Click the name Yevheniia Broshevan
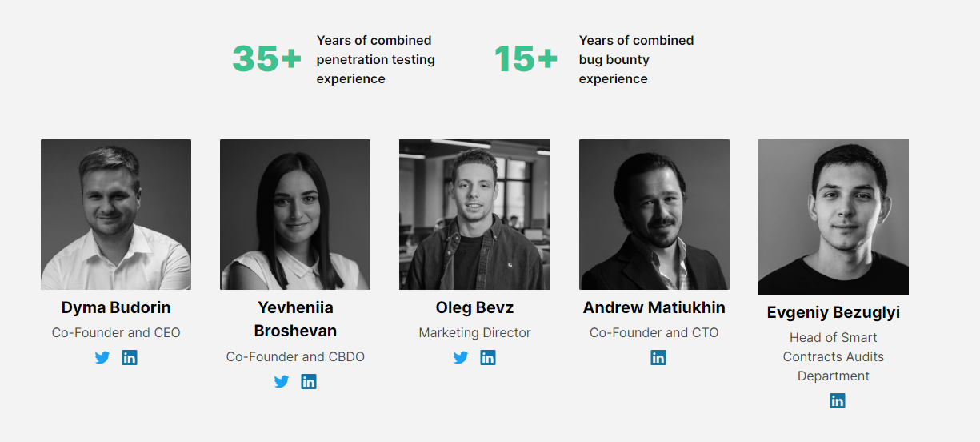Screen dimensions: 980x442 (295, 319)
